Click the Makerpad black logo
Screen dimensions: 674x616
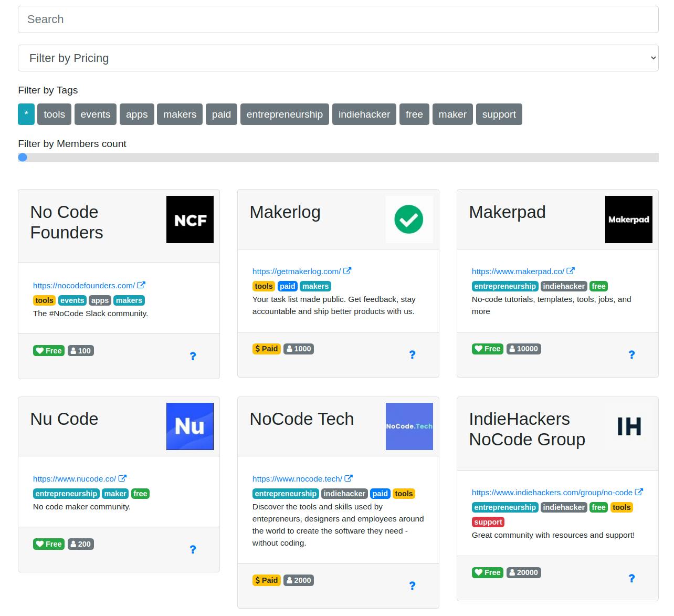(629, 220)
